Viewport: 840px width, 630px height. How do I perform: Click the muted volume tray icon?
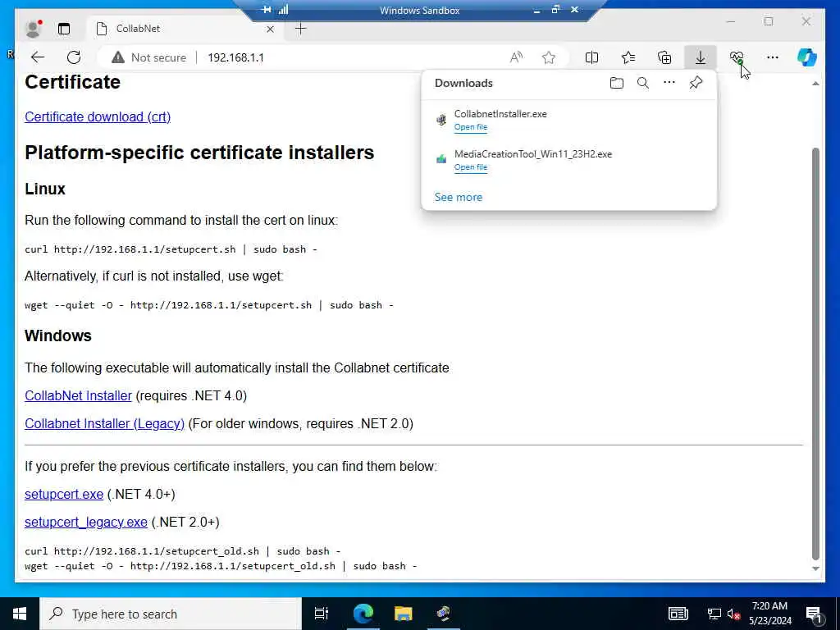pos(733,614)
